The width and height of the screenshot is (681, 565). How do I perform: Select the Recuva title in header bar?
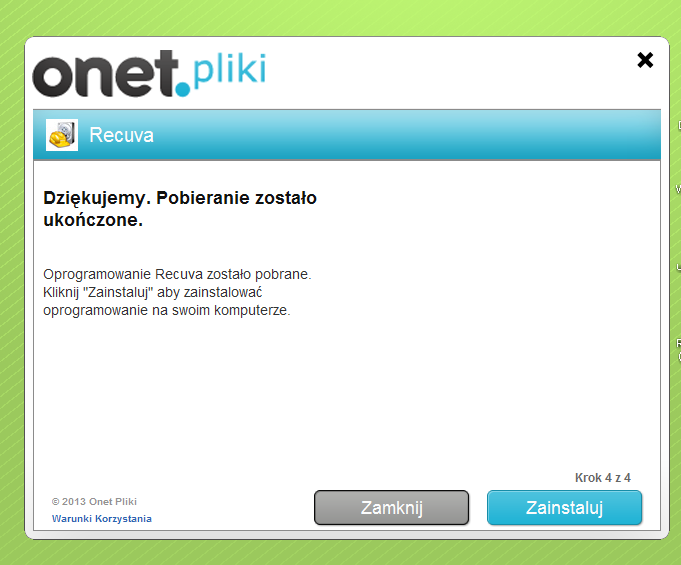pyautogui.click(x=121, y=135)
